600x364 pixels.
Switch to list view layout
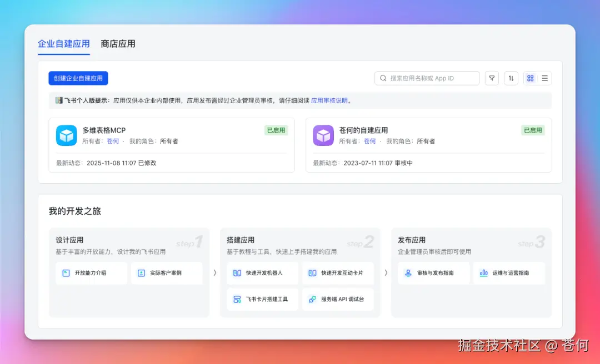[545, 78]
